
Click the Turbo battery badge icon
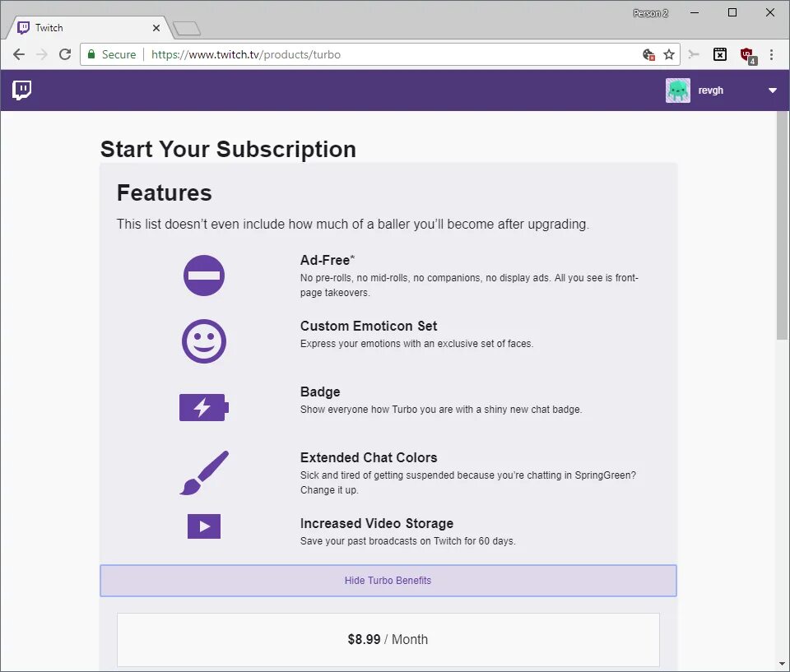tap(203, 407)
